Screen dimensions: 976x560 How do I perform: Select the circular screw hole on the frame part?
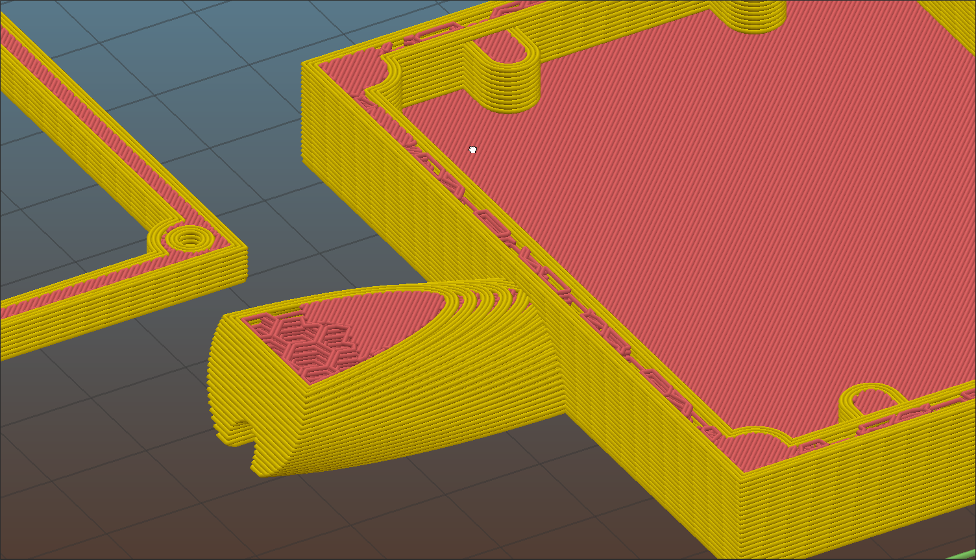189,239
